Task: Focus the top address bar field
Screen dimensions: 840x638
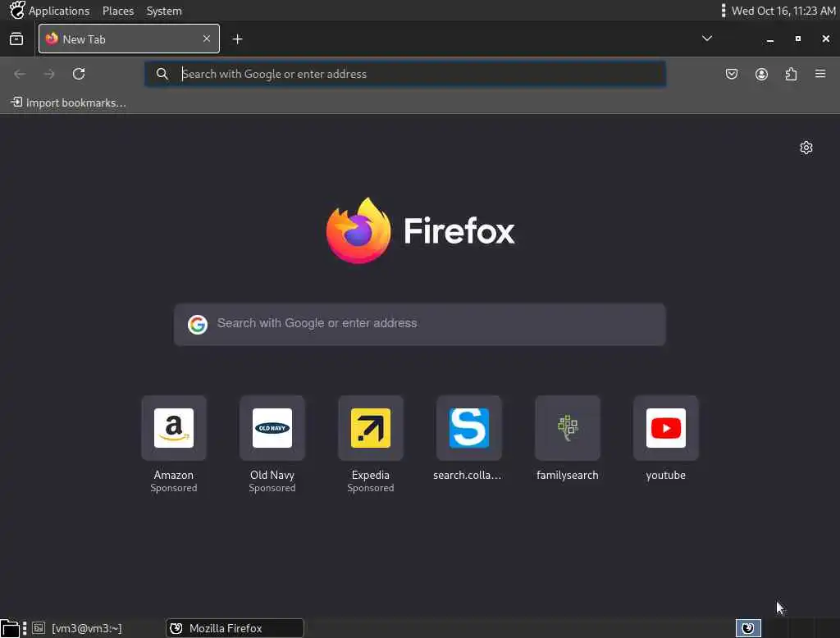Action: coord(405,74)
